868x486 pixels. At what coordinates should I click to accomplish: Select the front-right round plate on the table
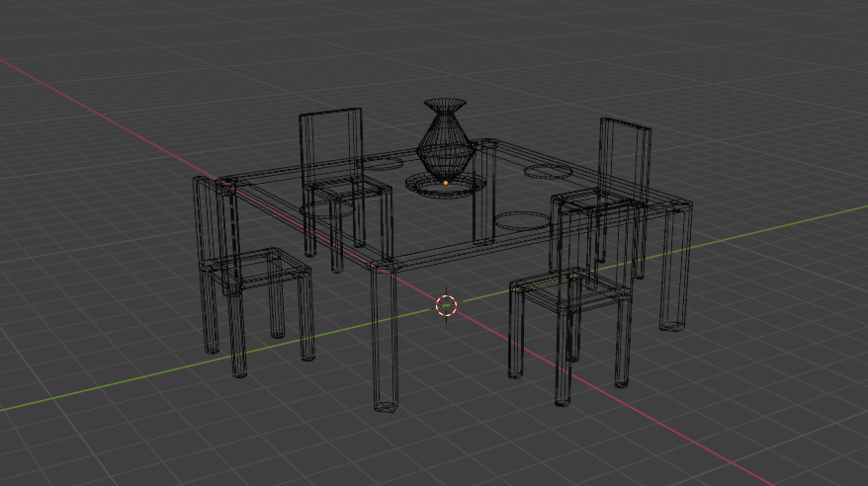523,221
